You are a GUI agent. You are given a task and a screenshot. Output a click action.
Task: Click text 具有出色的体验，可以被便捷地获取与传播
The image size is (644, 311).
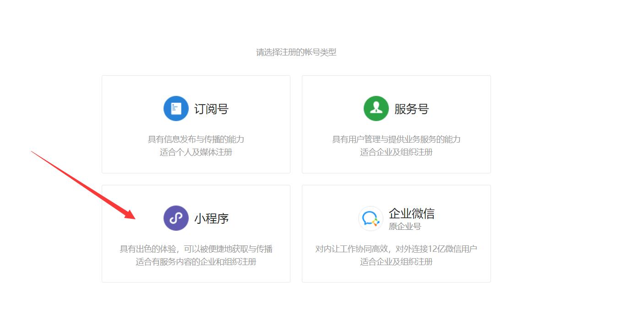(x=196, y=249)
